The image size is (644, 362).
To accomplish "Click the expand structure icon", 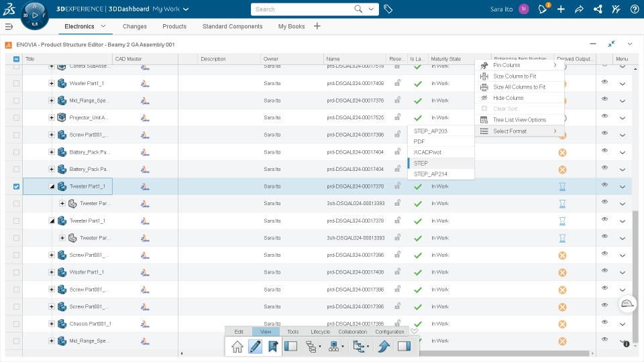I will click(x=359, y=347).
